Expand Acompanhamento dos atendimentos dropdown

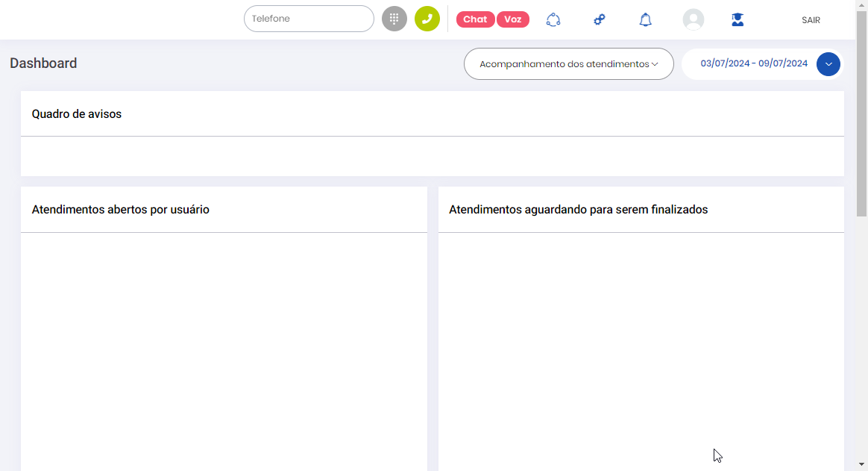pyautogui.click(x=568, y=64)
